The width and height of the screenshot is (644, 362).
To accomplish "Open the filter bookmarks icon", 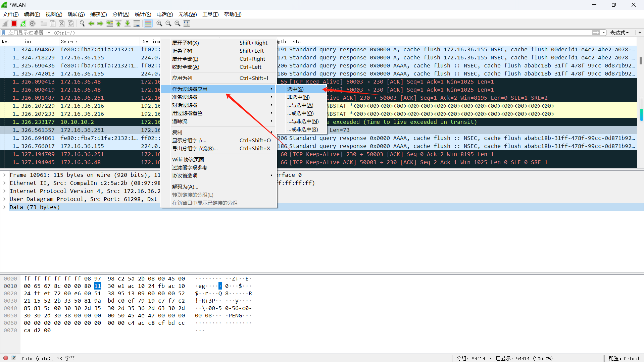I will click(3, 33).
